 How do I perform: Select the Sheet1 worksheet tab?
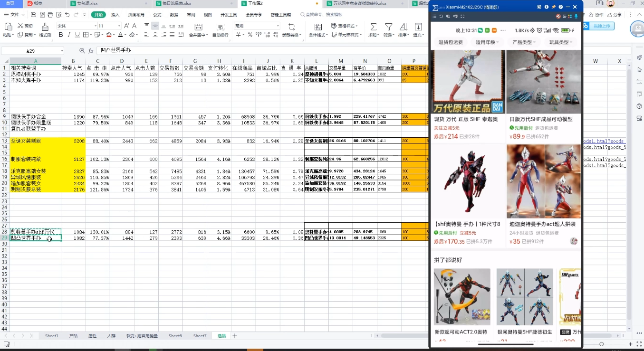52,336
